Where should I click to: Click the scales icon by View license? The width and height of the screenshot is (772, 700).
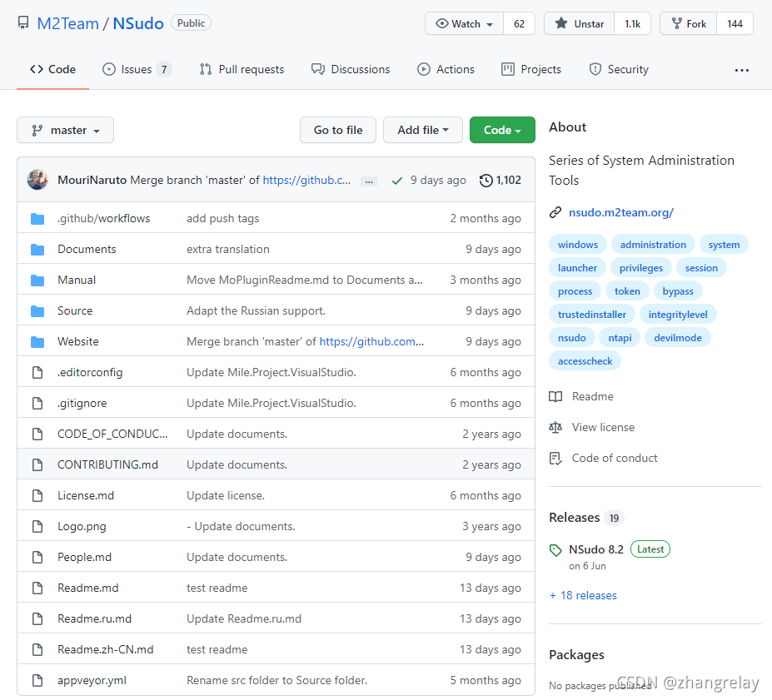pyautogui.click(x=555, y=428)
